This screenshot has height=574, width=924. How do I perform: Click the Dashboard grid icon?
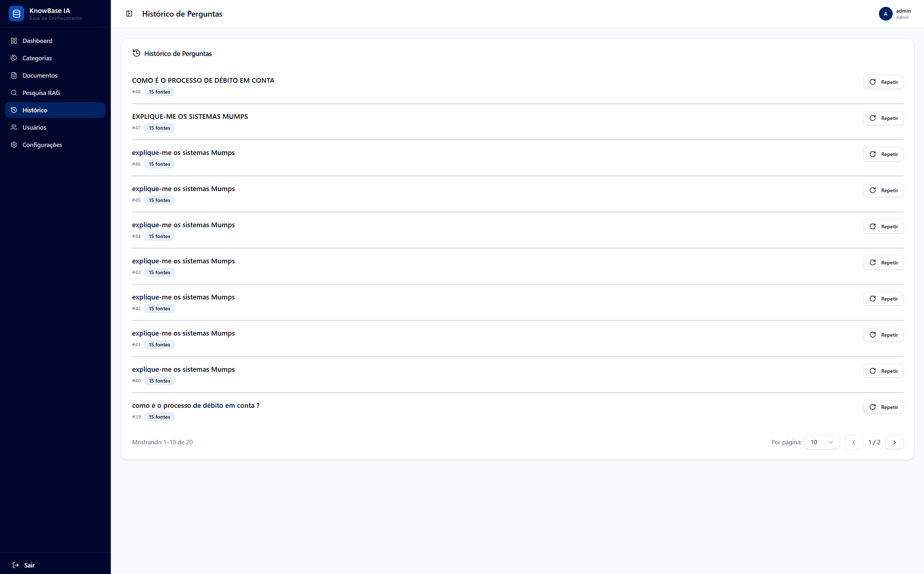tap(14, 40)
